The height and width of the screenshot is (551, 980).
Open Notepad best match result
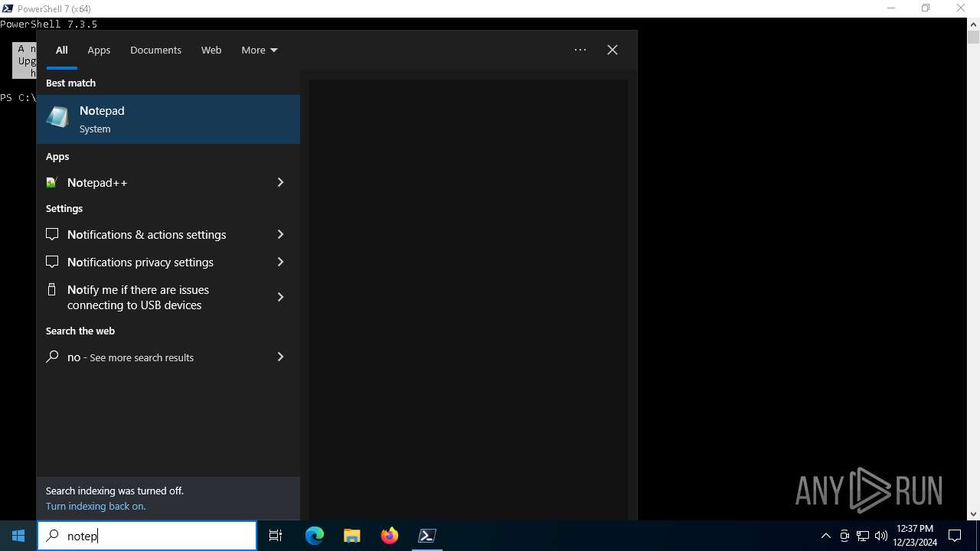(x=168, y=119)
